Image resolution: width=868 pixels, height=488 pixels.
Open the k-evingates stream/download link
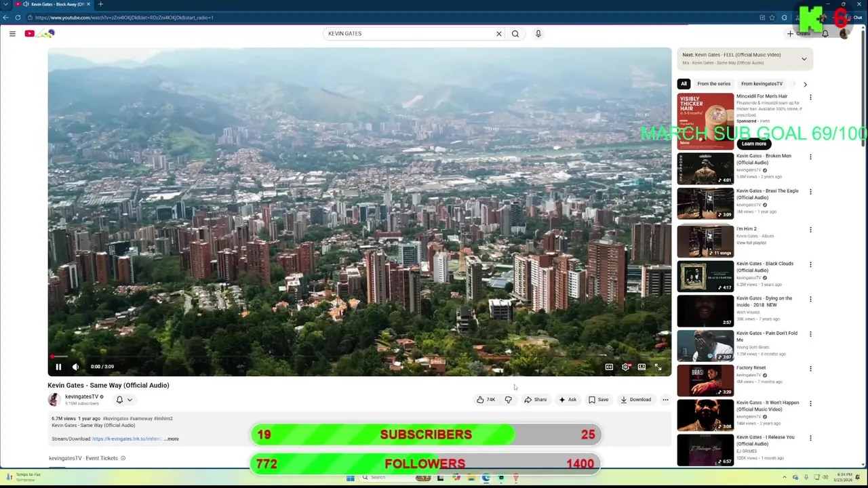(x=127, y=439)
